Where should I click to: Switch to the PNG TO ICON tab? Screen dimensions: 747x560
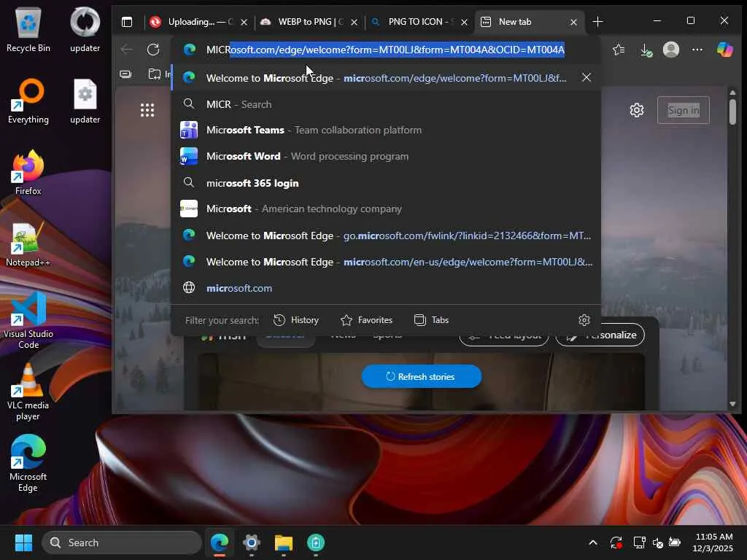tap(418, 22)
